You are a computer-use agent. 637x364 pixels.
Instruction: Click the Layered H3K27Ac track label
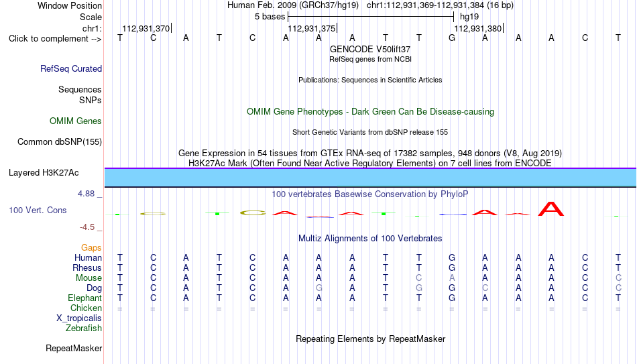pos(44,173)
